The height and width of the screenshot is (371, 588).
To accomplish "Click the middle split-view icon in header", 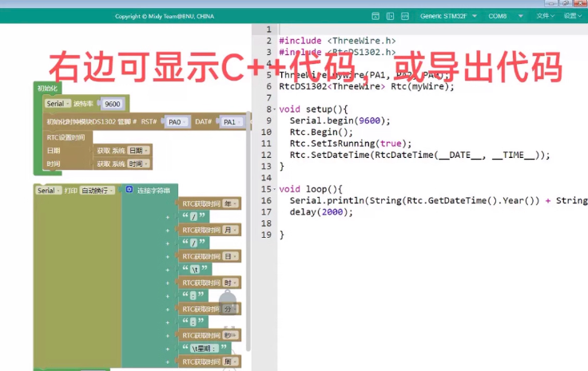I will pos(390,16).
